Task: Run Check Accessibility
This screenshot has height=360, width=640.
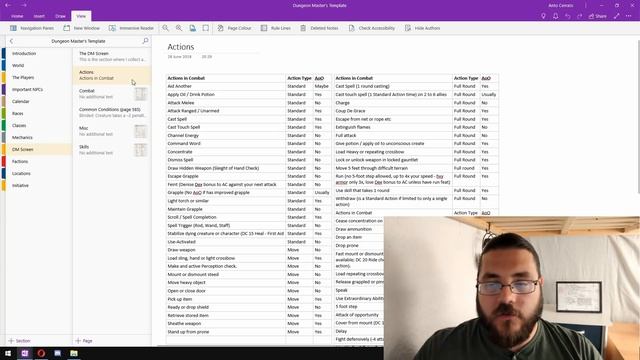Action: [372, 28]
